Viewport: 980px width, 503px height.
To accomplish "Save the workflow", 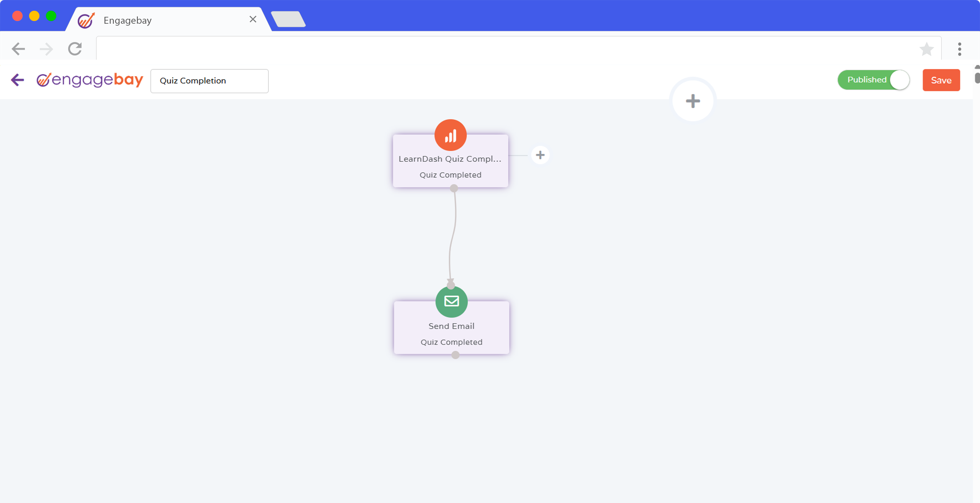I will (x=941, y=80).
